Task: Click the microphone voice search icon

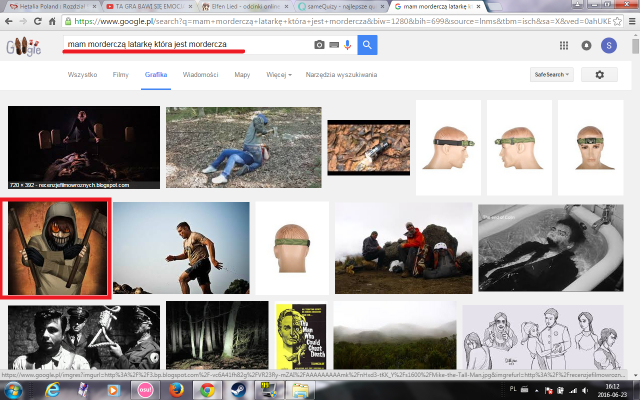Action: 347,45
